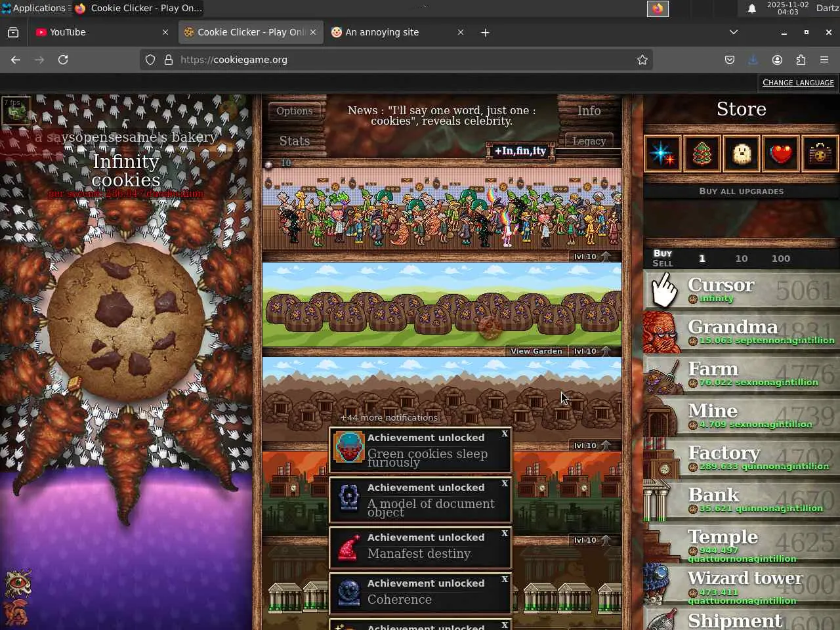Viewport: 840px width, 630px height.
Task: Rename the saysopensesame's bakery title
Action: (x=126, y=137)
